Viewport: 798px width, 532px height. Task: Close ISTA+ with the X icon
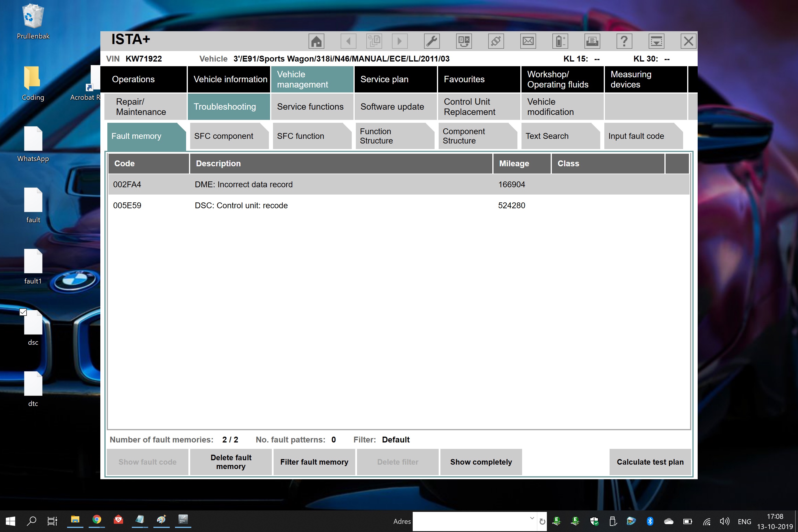pyautogui.click(x=688, y=41)
